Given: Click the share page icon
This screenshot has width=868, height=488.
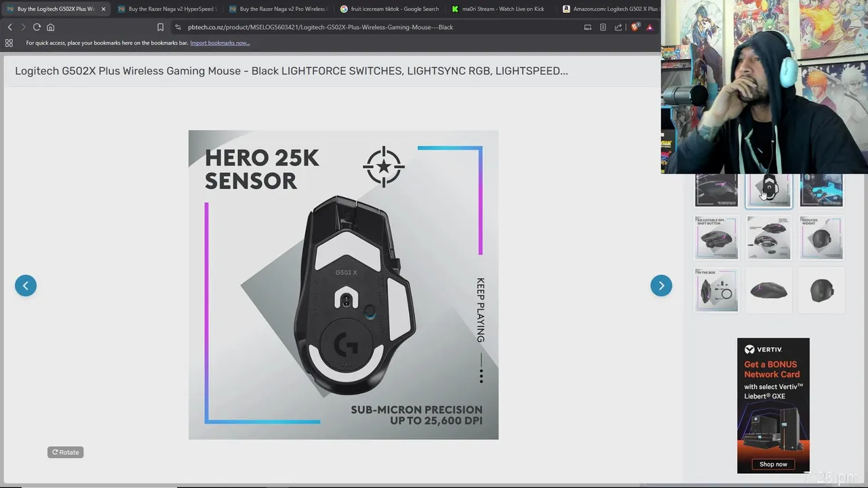Looking at the screenshot, I should (x=618, y=27).
